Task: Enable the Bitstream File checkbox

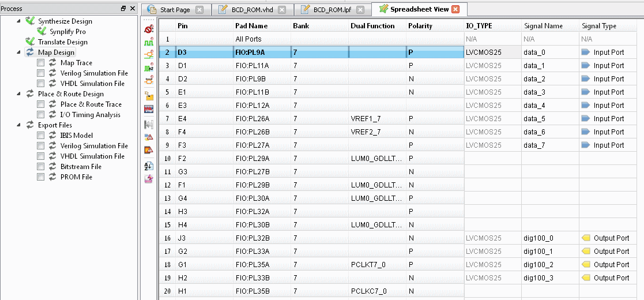Action: point(40,166)
